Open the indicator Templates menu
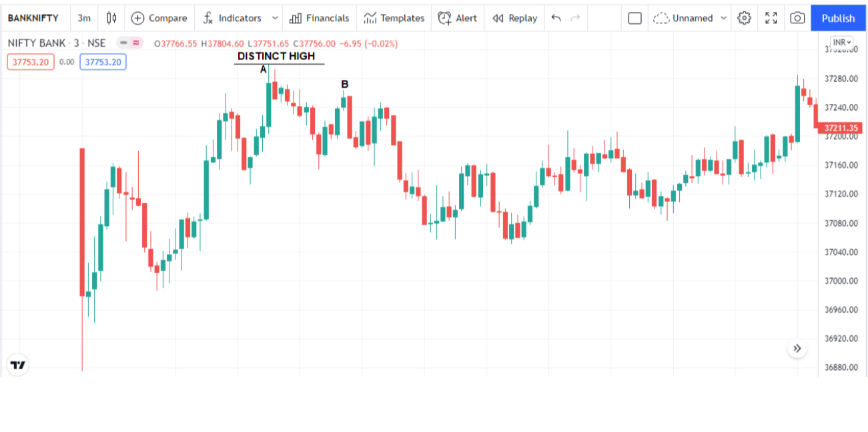 pos(394,18)
